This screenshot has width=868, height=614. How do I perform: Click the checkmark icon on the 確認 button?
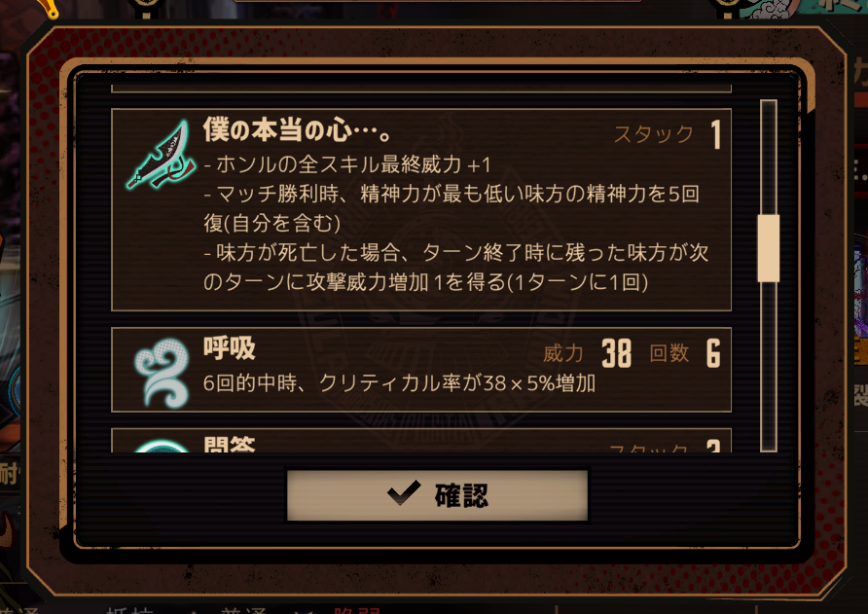click(x=404, y=494)
